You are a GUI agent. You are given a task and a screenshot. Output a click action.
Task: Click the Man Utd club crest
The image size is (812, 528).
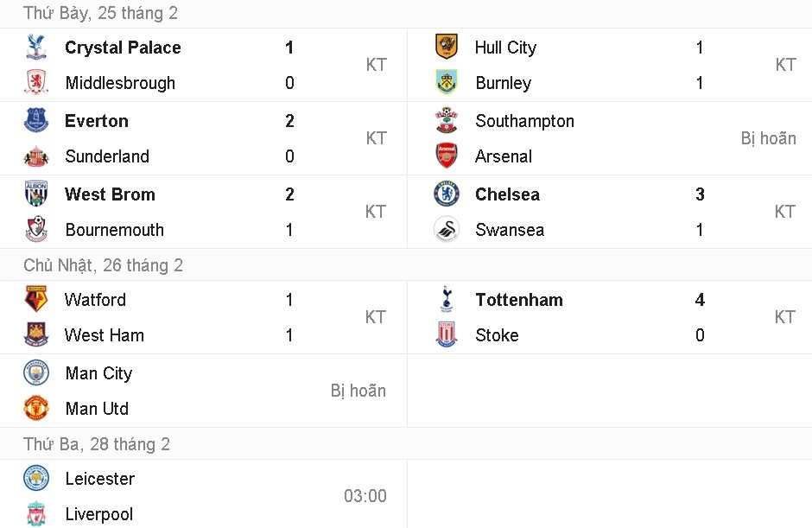click(36, 409)
